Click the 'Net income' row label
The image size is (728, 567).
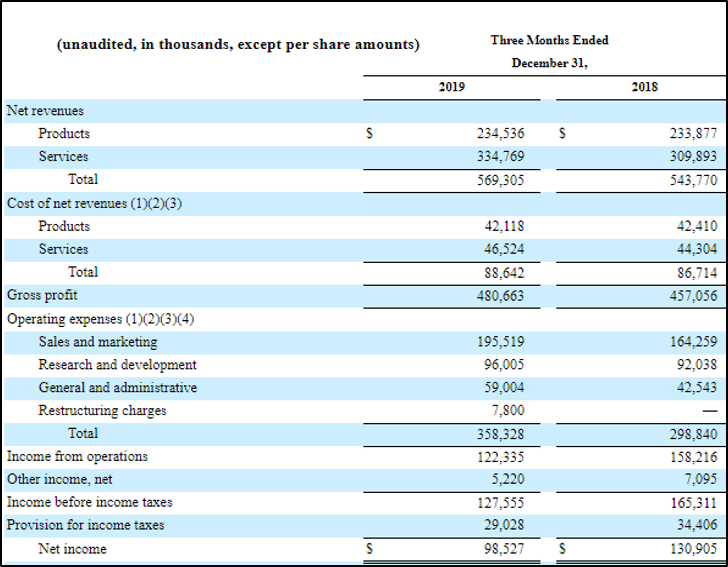[72, 549]
